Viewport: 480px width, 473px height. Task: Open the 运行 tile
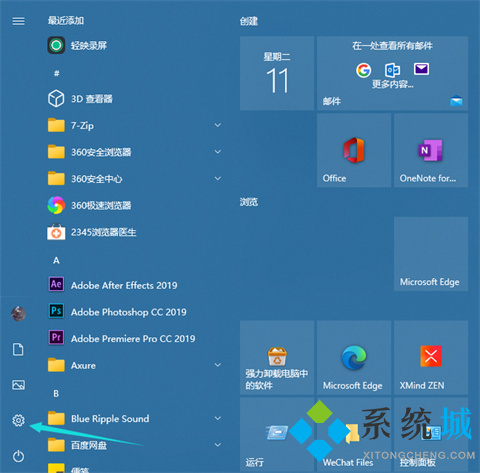(x=277, y=435)
